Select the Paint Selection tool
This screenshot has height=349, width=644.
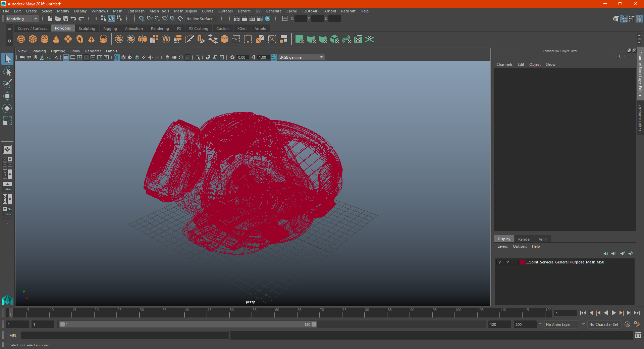pyautogui.click(x=7, y=84)
